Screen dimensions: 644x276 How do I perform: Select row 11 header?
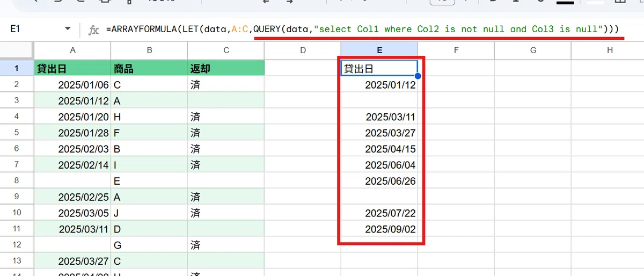(x=17, y=229)
